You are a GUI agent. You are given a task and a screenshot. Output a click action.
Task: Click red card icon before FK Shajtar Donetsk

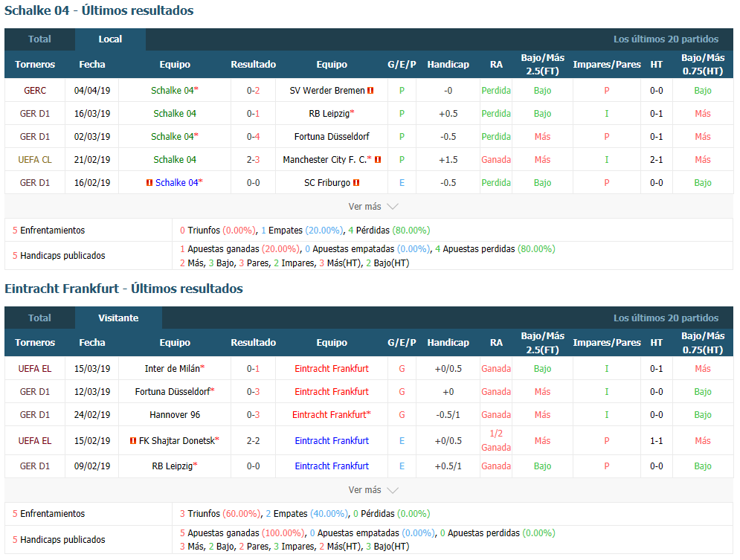[133, 441]
